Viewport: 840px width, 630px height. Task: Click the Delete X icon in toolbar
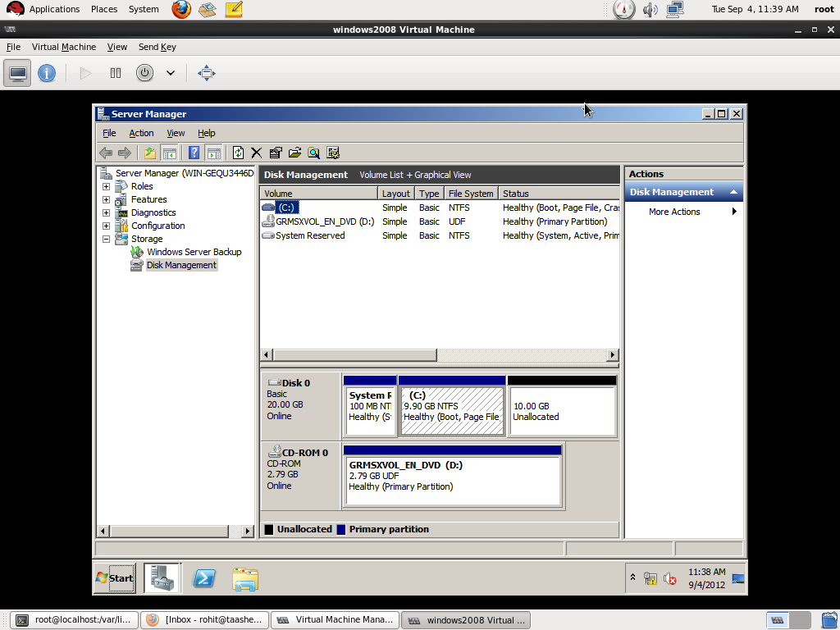click(x=257, y=153)
